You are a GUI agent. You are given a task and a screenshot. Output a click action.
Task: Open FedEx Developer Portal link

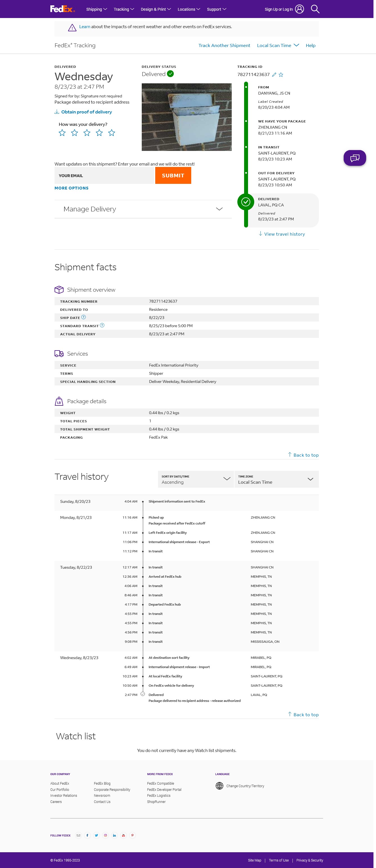pos(164,789)
